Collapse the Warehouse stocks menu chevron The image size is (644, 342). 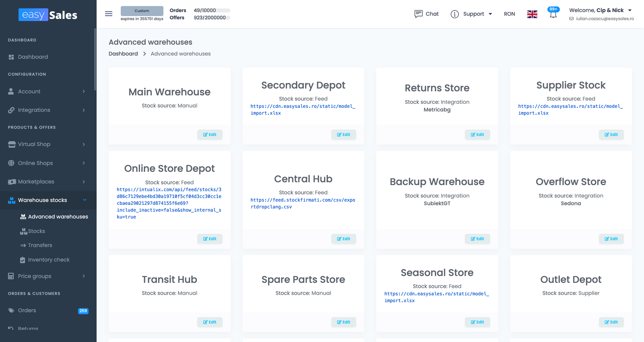pos(85,200)
